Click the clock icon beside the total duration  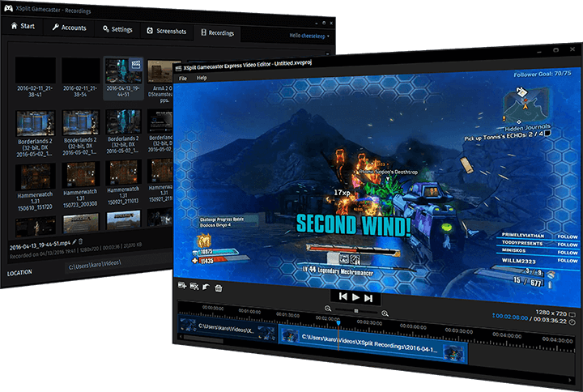(x=572, y=322)
